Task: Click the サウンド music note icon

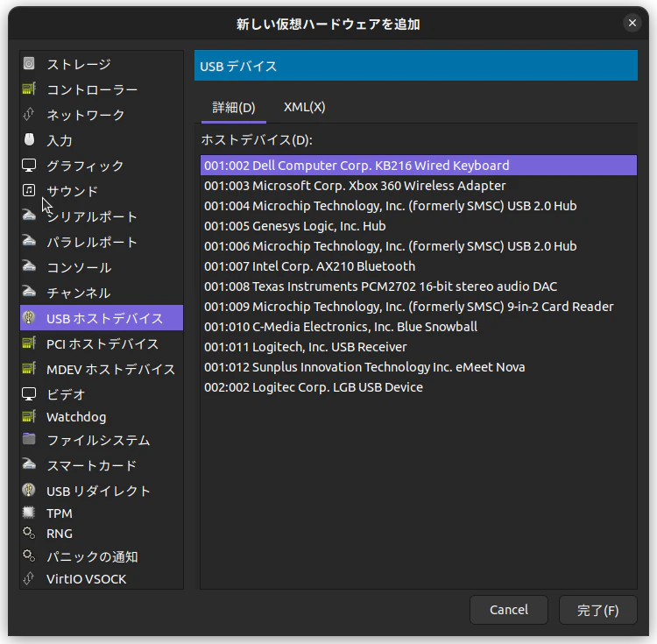Action: [29, 190]
